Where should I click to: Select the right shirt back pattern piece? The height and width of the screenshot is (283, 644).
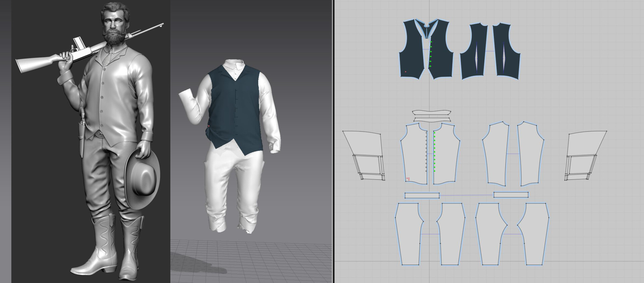(531, 154)
